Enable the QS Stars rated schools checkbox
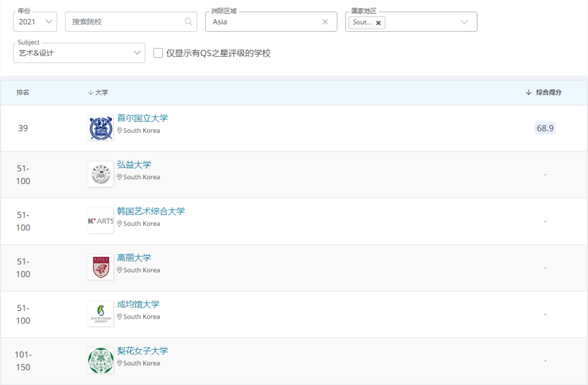The height and width of the screenshot is (385, 588). [158, 53]
